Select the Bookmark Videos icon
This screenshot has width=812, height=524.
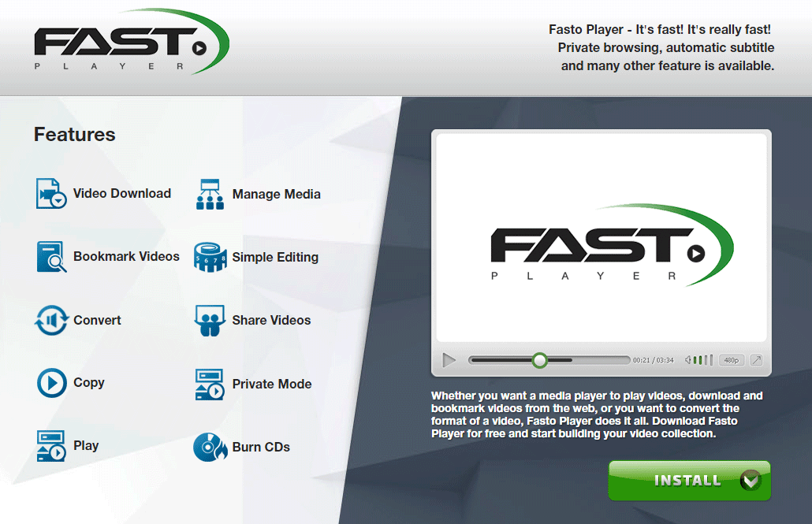point(51,257)
